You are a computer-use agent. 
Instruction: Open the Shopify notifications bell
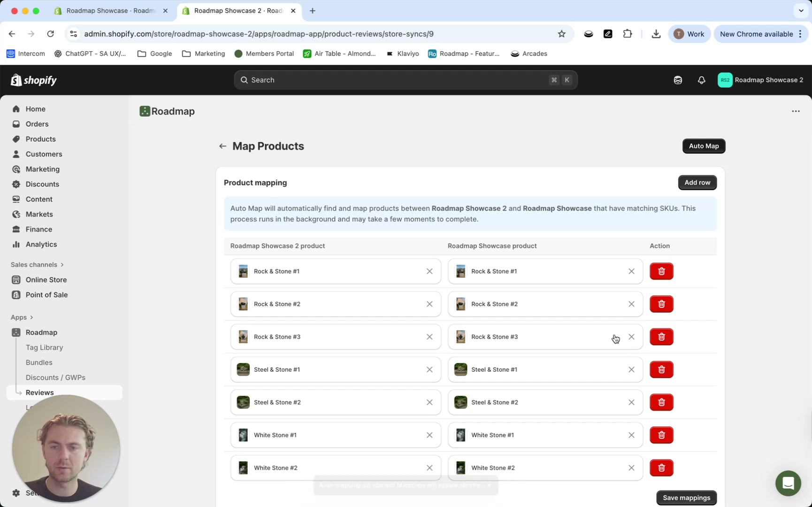click(x=701, y=80)
